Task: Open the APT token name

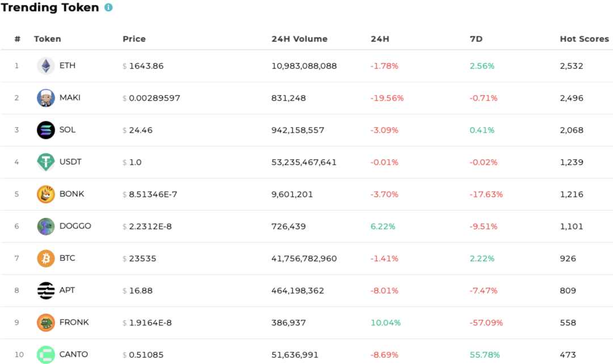Action: (x=67, y=290)
